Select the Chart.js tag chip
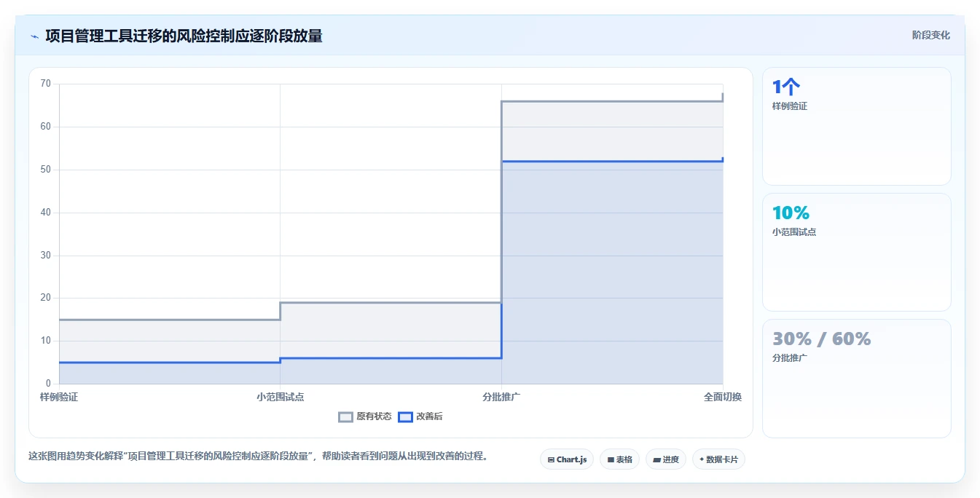Screen dimensions: 980x498 coord(567,459)
